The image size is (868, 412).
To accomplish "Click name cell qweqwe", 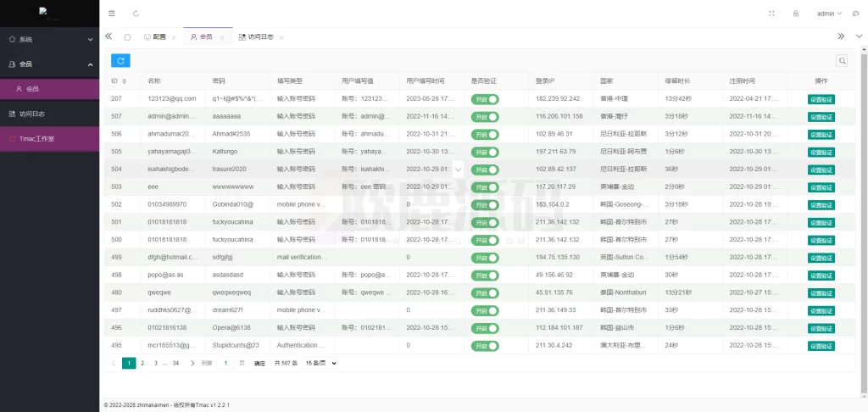I will pyautogui.click(x=159, y=292).
